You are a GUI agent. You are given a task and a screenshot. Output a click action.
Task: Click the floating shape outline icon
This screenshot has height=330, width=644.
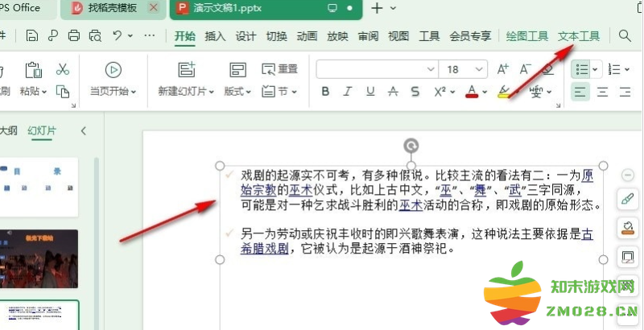(x=628, y=258)
